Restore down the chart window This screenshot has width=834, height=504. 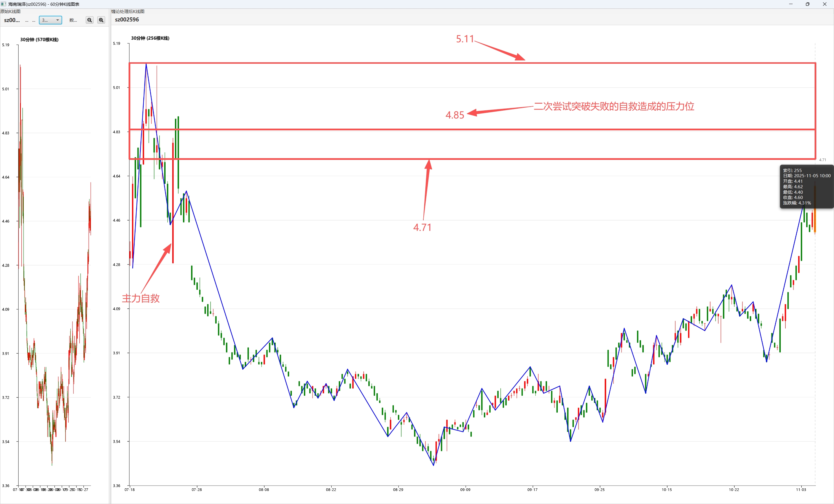pyautogui.click(x=808, y=4)
